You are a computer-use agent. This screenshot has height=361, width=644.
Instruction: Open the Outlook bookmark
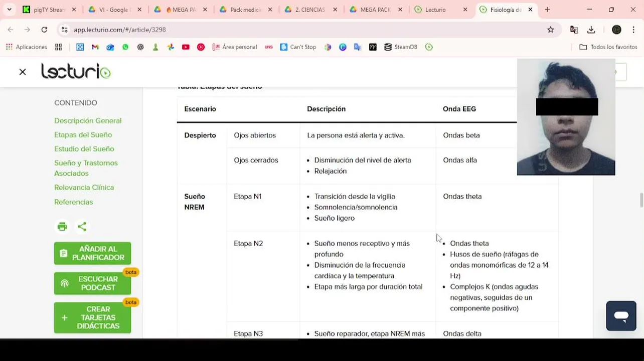110,47
